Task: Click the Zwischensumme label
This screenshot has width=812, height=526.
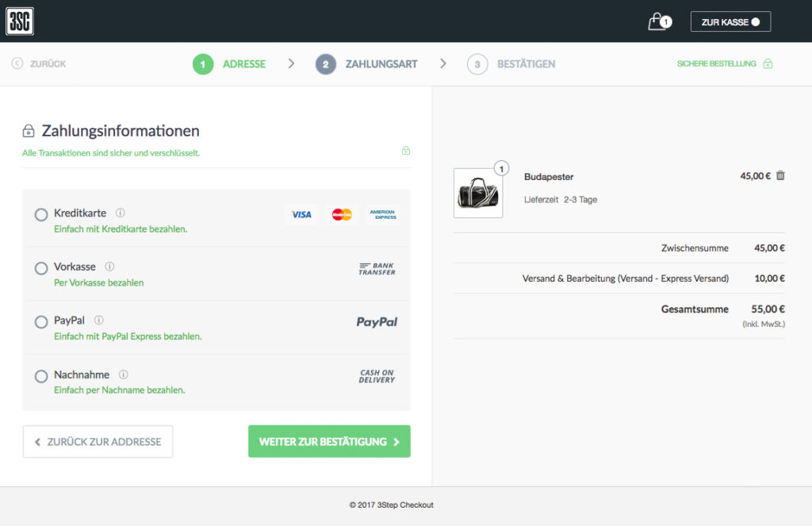Action: (695, 248)
